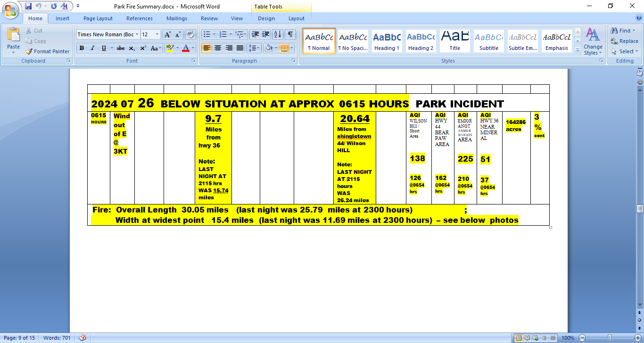Expand the line spacing dropdown
644x343 pixels.
click(x=259, y=48)
